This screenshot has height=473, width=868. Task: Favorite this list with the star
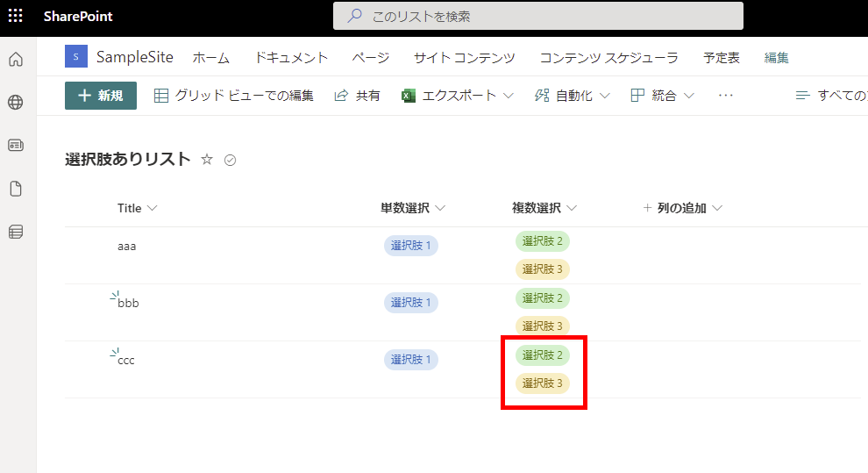point(207,160)
